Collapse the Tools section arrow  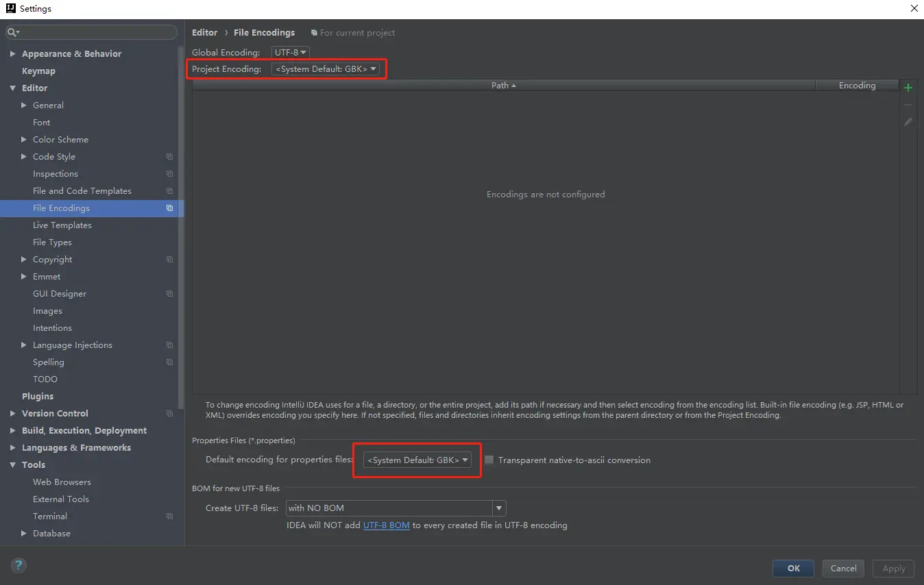point(13,465)
